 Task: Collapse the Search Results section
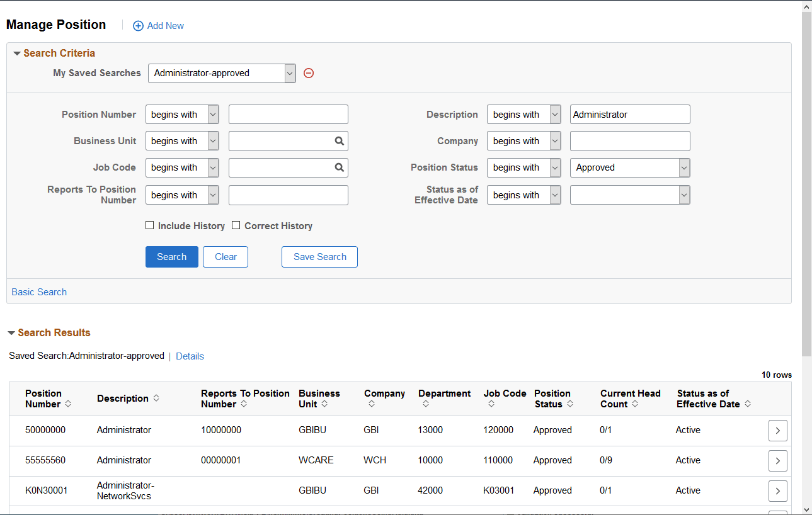pyautogui.click(x=11, y=332)
